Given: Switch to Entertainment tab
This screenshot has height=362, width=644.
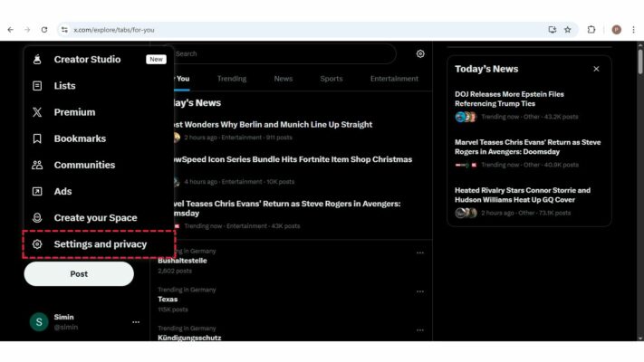Looking at the screenshot, I should 394,79.
